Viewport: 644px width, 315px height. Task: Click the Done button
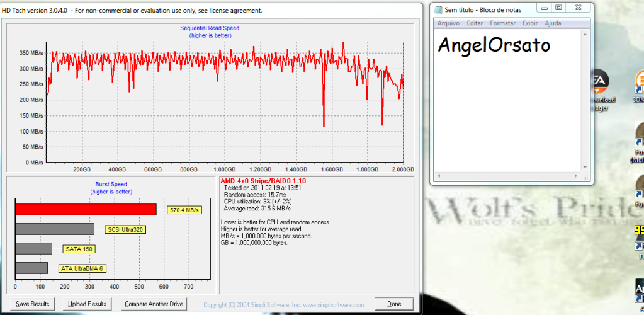coord(394,304)
